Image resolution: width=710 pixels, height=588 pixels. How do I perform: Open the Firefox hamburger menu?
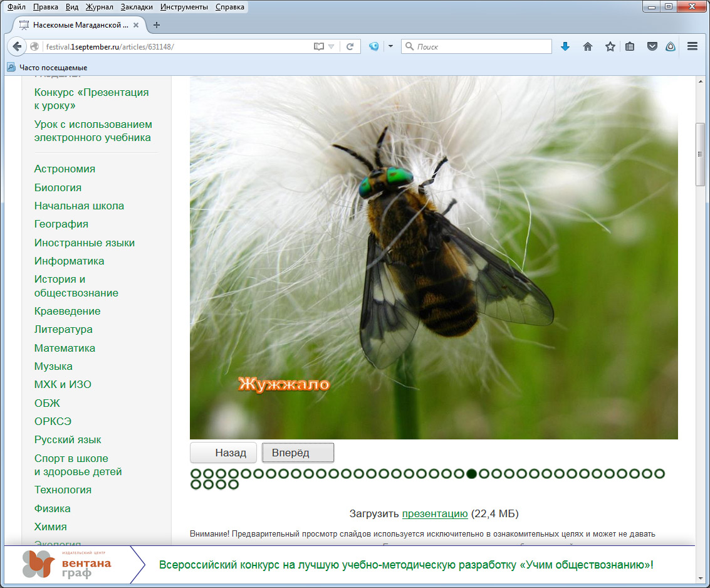click(x=692, y=46)
